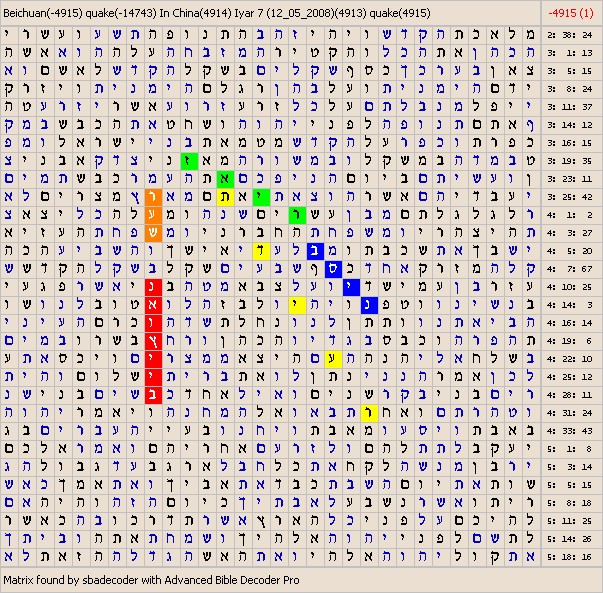The height and width of the screenshot is (593, 603).
Task: Select verse reference 3: 11: 37
Action: coord(570,107)
